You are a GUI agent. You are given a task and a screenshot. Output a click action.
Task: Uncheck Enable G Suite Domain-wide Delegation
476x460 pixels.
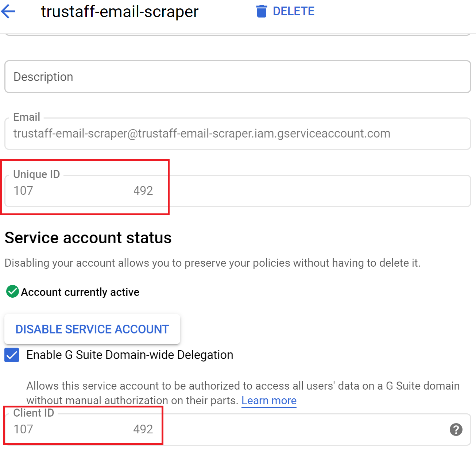[11, 355]
